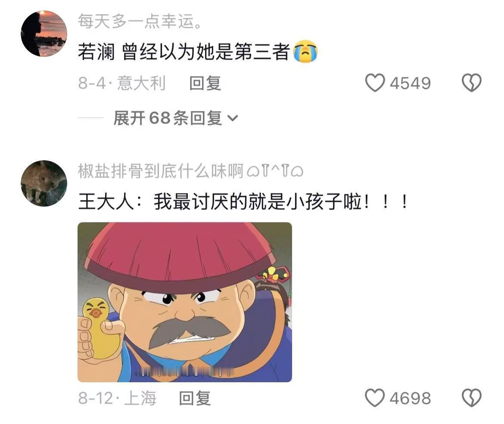Expand the 68 replies chevron arrow
Image resolution: width=504 pixels, height=424 pixels.
[x=232, y=118]
